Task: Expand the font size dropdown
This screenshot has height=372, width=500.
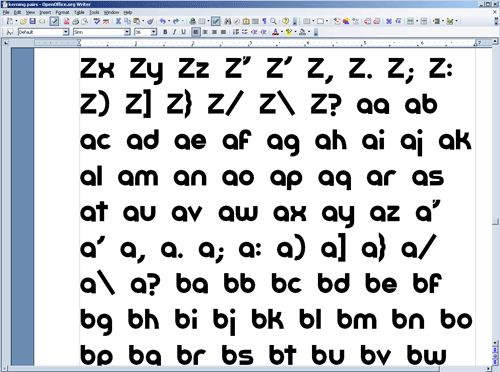Action: 154,32
